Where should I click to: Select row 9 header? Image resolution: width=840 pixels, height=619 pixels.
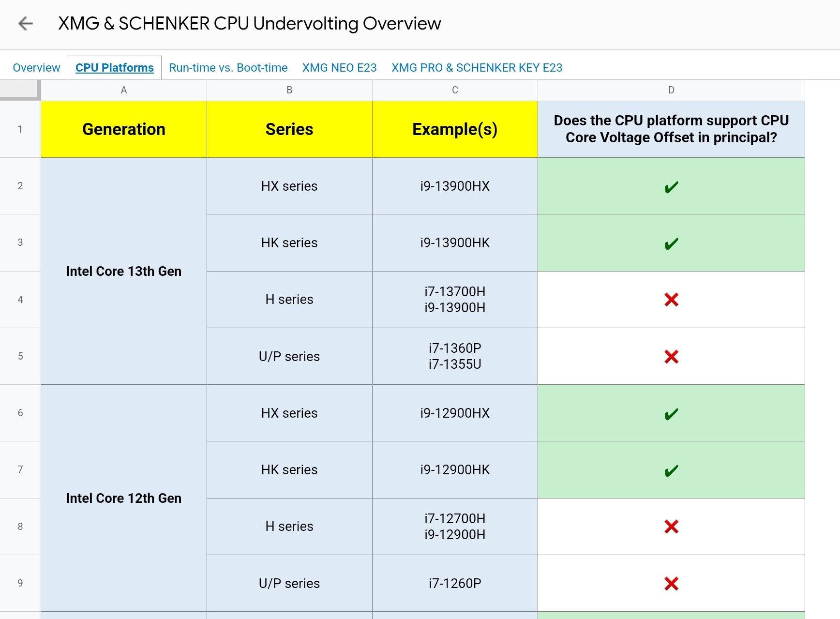pos(20,583)
